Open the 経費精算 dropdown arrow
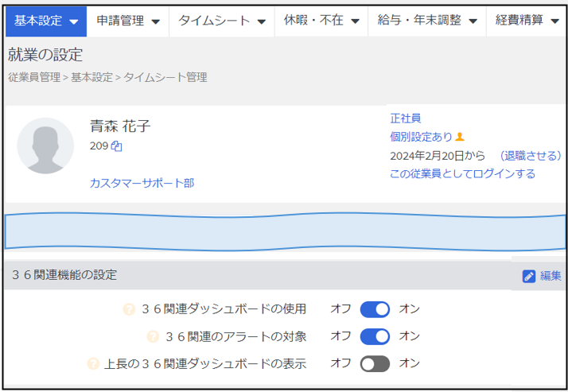 554,21
